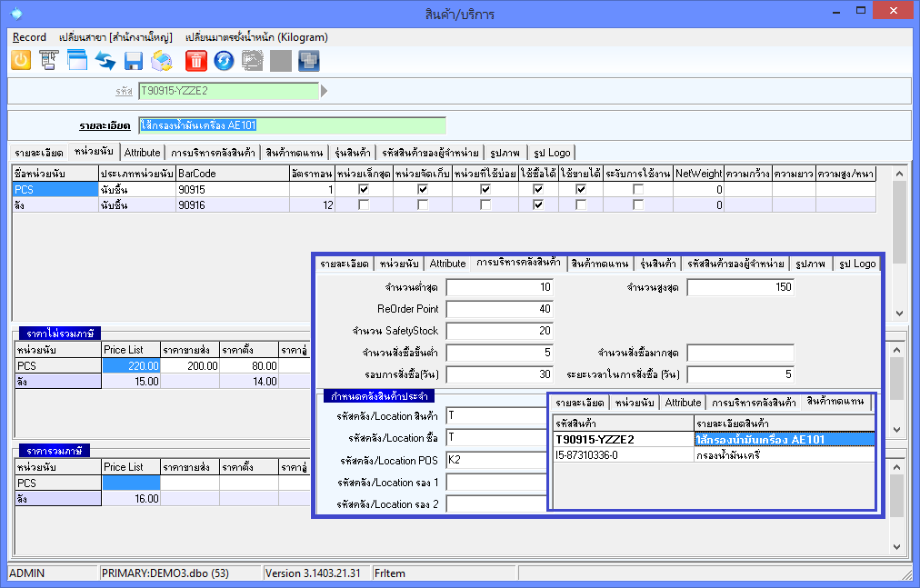Toggle ใช้ซื้อได้ checkbox in ลัง row
920x588 pixels.
tap(538, 205)
